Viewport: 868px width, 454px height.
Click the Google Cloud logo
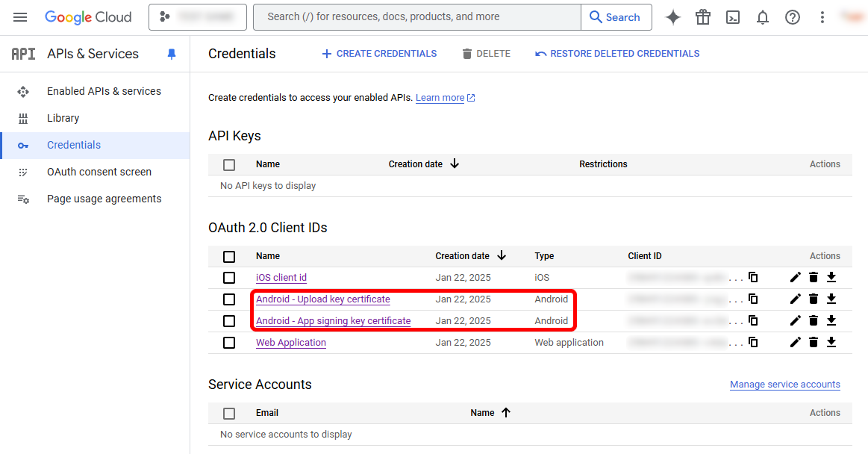point(88,17)
